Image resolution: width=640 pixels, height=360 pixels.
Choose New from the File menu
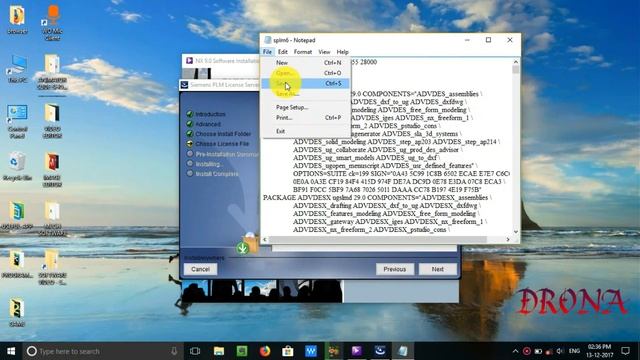[306, 63]
